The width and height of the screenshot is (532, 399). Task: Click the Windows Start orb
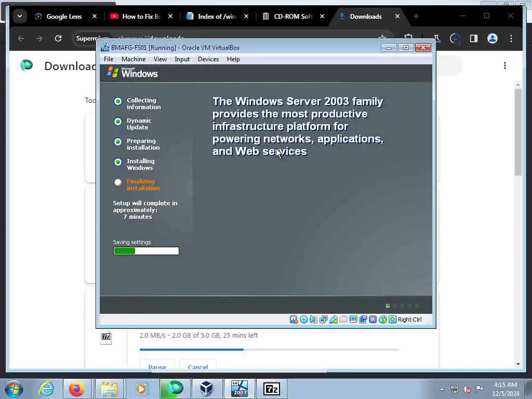pos(14,389)
